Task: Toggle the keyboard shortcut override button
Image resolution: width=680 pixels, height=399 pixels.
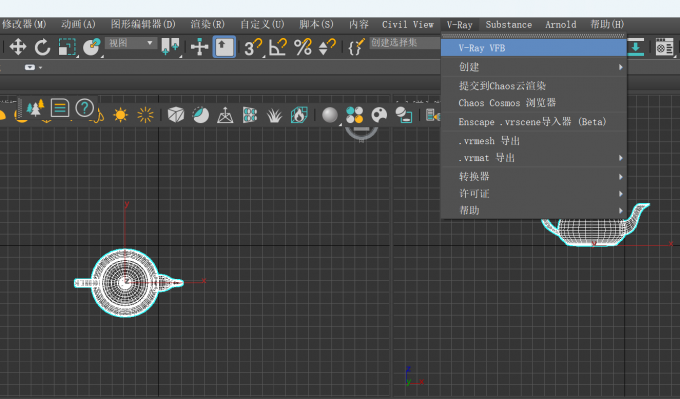Action: [224, 47]
